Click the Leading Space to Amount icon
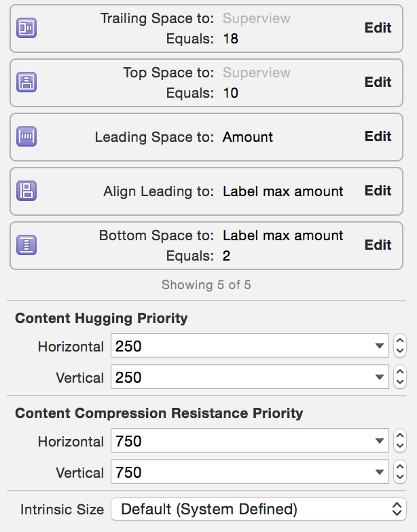Image resolution: width=417 pixels, height=532 pixels. point(26,136)
